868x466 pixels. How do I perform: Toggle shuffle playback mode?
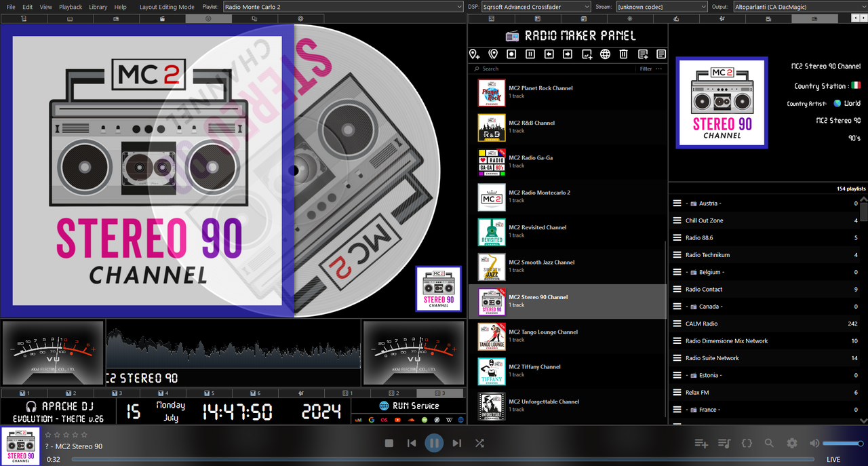tap(479, 443)
